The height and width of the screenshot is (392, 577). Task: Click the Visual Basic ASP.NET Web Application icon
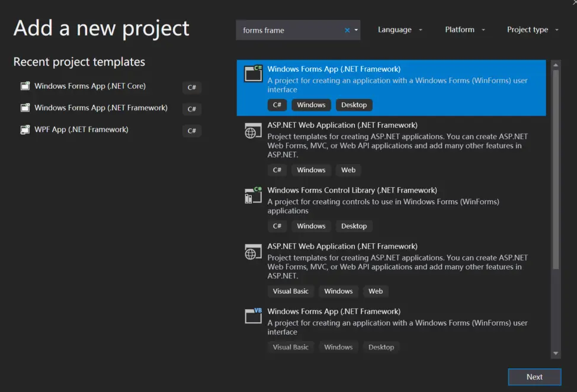point(253,252)
